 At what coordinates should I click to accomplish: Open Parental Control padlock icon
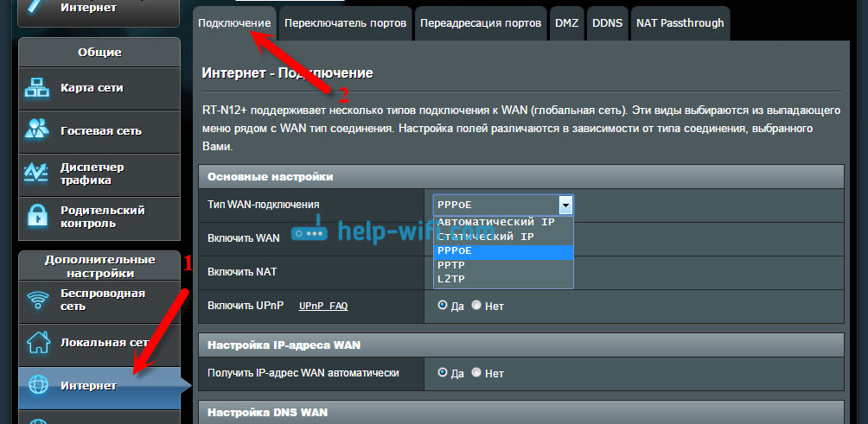(x=37, y=218)
